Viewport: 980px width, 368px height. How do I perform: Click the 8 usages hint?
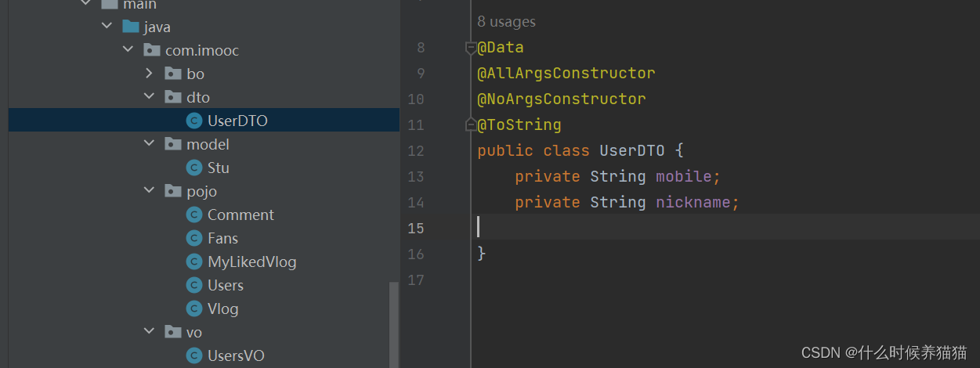pyautogui.click(x=506, y=22)
